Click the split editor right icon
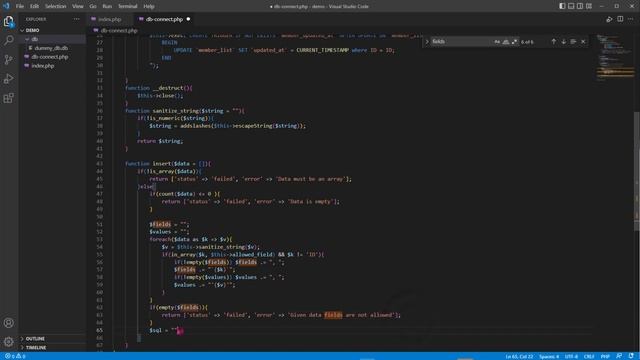The height and width of the screenshot is (360, 640). (620, 19)
